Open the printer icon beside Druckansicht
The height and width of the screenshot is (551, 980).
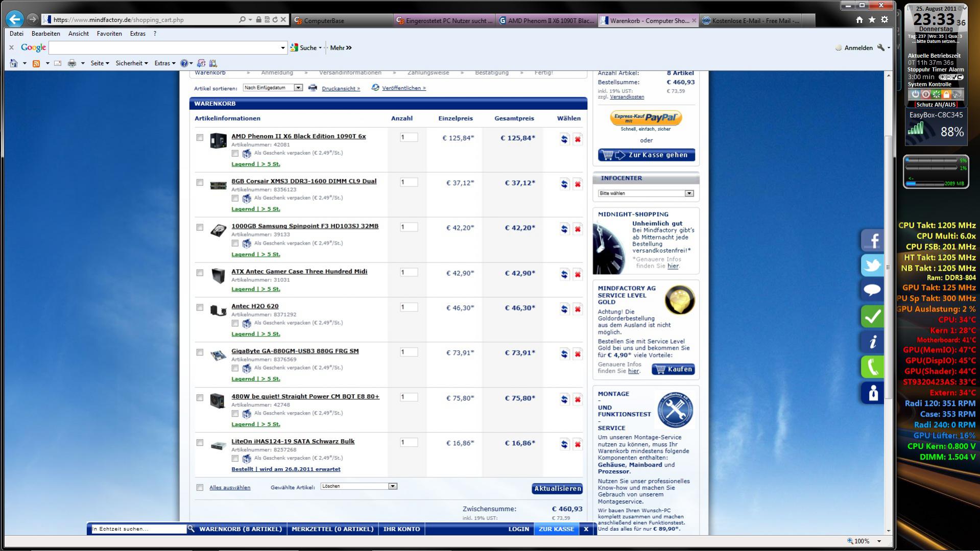click(313, 88)
